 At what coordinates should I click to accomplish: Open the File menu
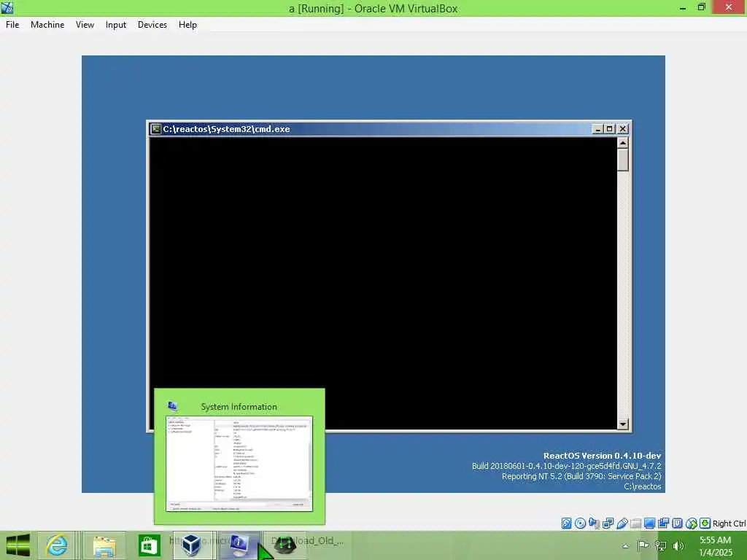point(12,25)
